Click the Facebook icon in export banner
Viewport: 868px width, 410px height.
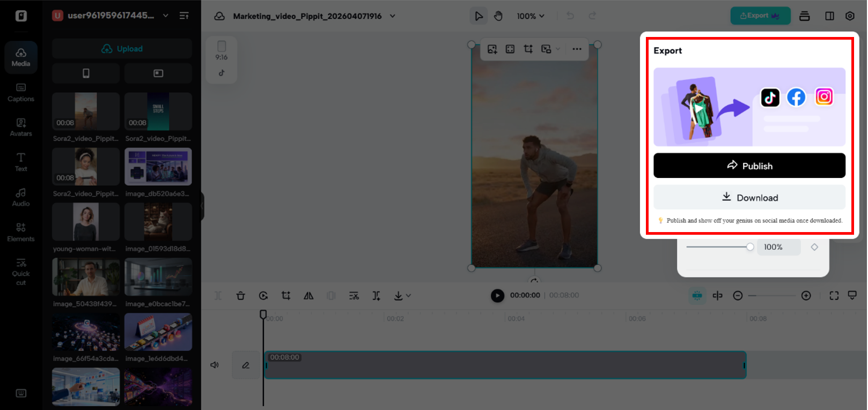[796, 97]
